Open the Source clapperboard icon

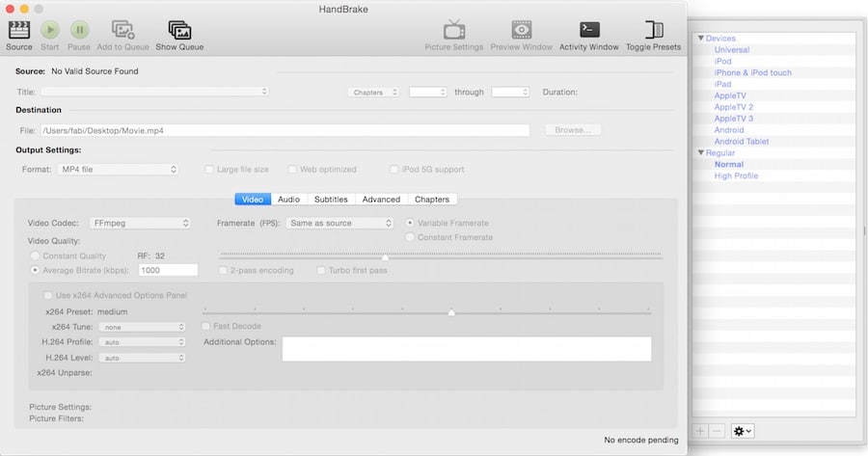[19, 30]
